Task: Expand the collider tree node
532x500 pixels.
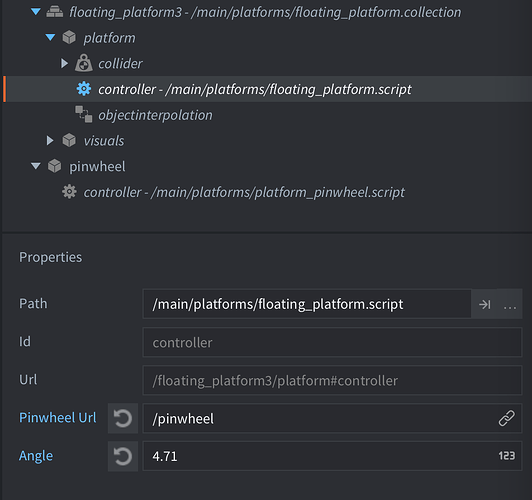Action: point(64,63)
